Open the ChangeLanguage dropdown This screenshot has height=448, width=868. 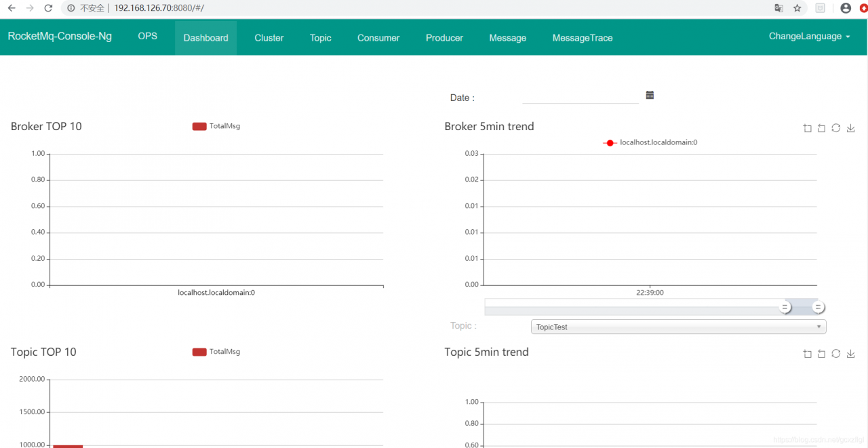pyautogui.click(x=809, y=37)
